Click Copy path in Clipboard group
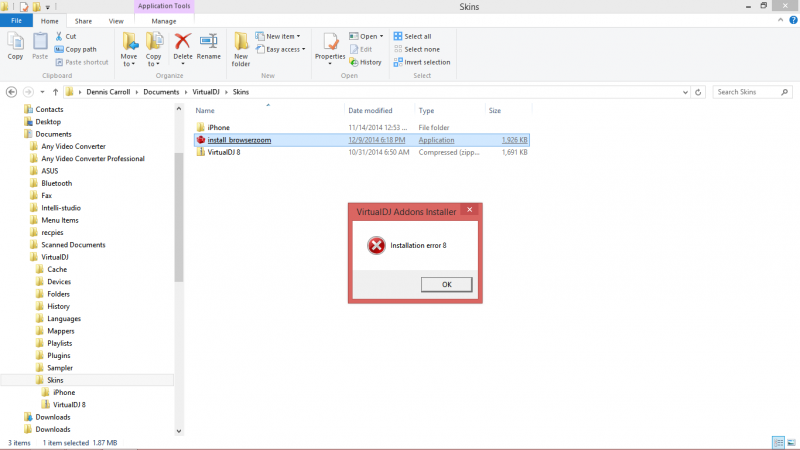The width and height of the screenshot is (800, 450). [x=76, y=49]
